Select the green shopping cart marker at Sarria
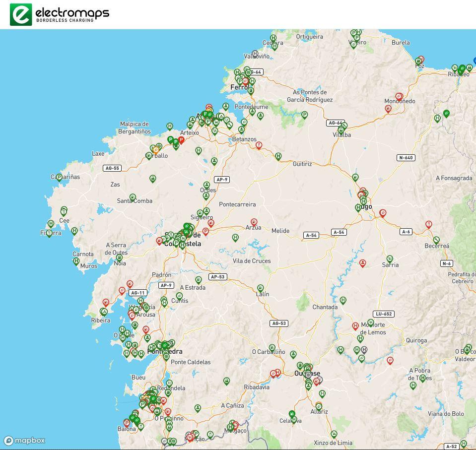This screenshot has width=476, height=450. (390, 259)
